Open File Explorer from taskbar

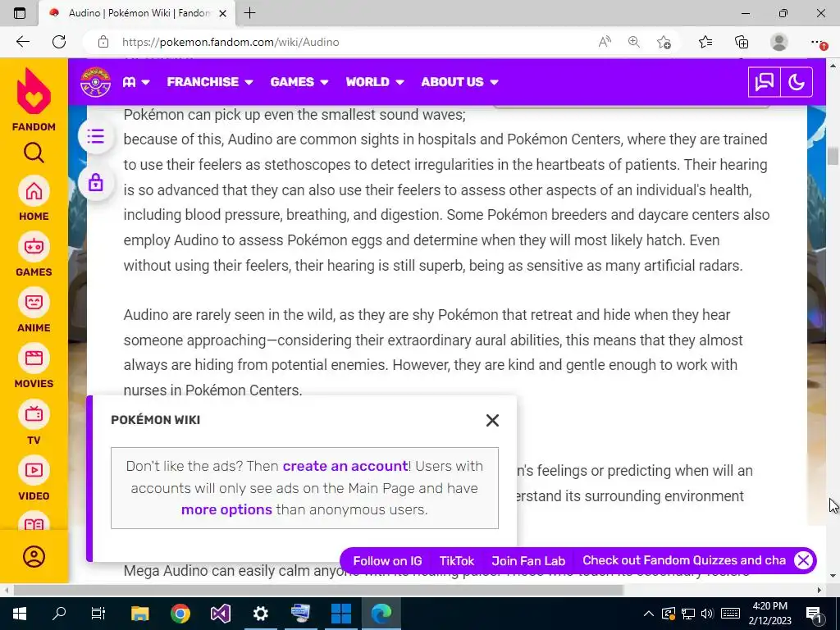tap(140, 614)
